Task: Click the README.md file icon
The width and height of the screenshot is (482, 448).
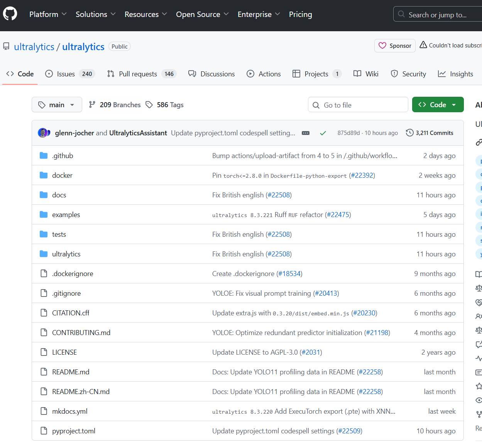Action: (x=44, y=372)
